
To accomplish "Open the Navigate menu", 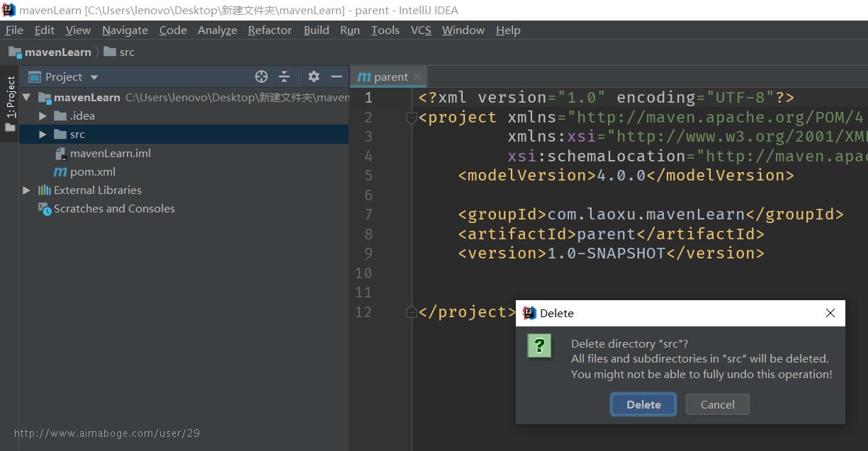I will click(x=125, y=30).
